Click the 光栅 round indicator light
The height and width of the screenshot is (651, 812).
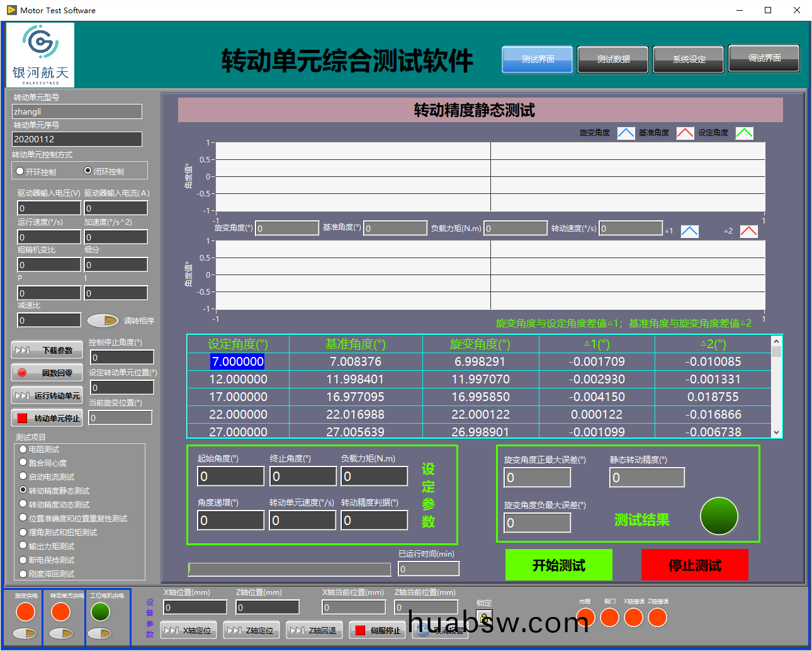pos(585,617)
